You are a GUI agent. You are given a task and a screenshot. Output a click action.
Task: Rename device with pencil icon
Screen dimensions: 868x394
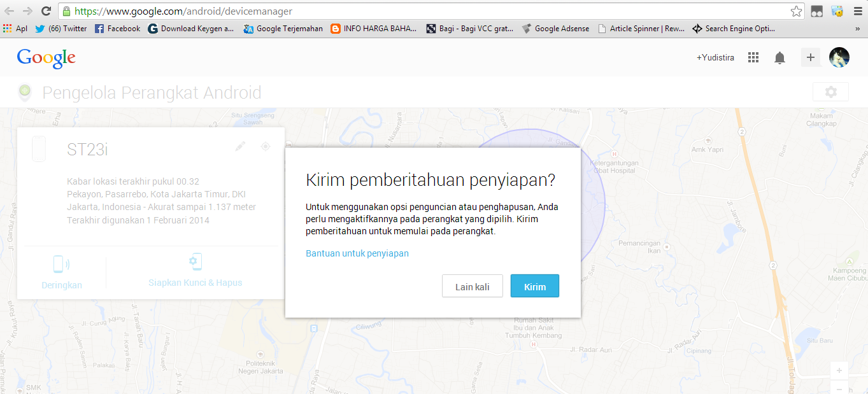point(240,146)
